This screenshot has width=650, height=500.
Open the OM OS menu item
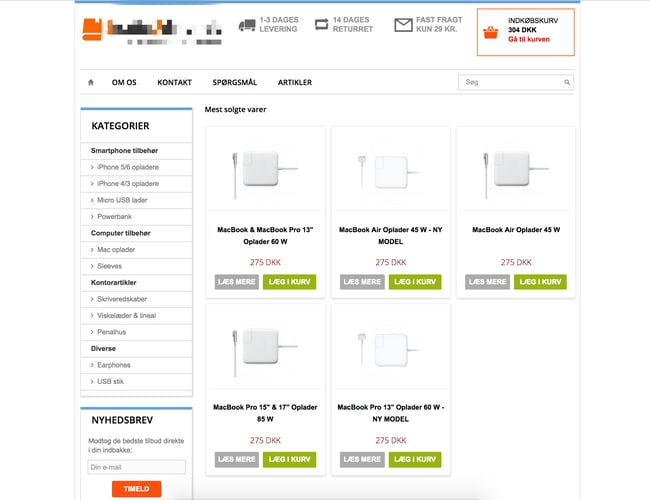(x=124, y=83)
